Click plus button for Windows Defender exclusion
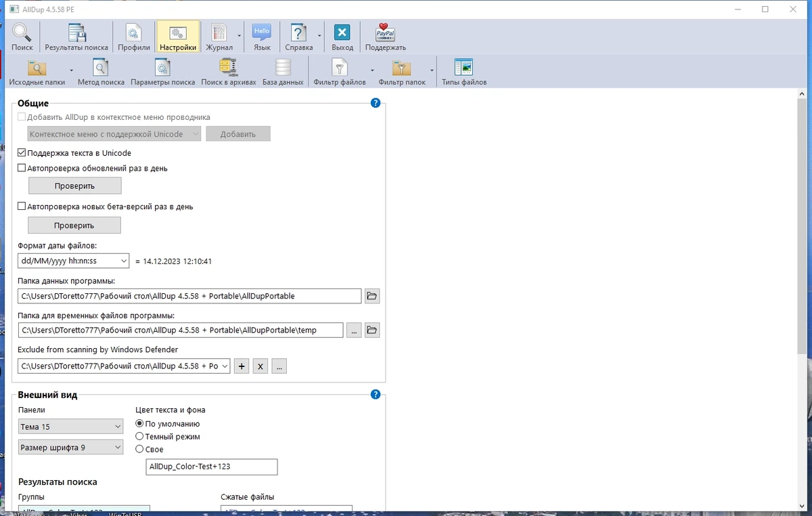 [242, 366]
